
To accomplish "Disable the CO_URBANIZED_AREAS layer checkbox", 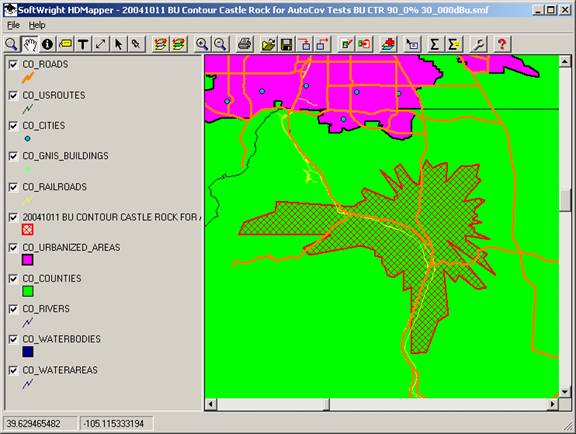I will point(13,248).
